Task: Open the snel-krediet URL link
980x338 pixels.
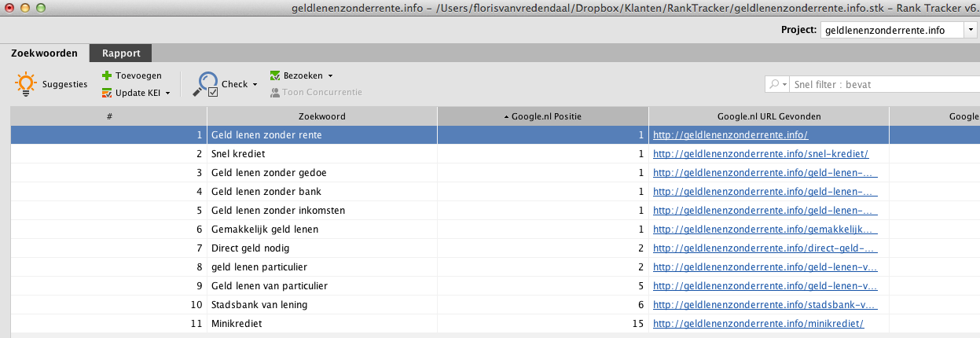Action: tap(761, 154)
